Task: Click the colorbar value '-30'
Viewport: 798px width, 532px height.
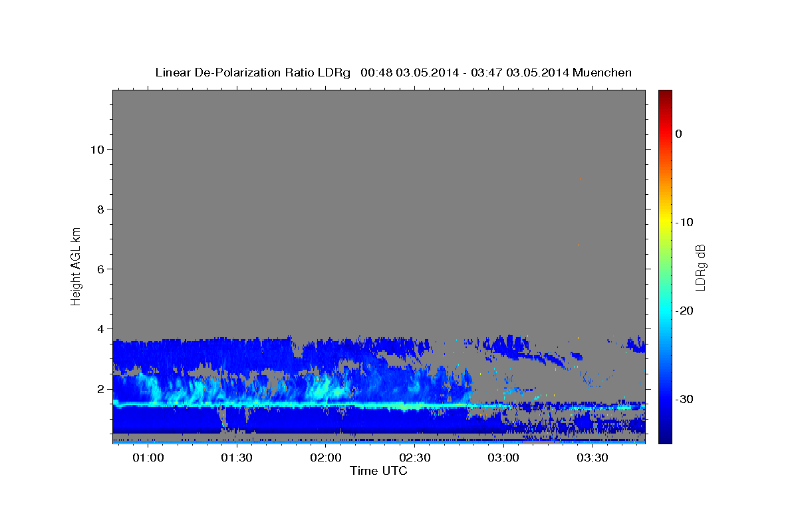Action: pyautogui.click(x=684, y=399)
